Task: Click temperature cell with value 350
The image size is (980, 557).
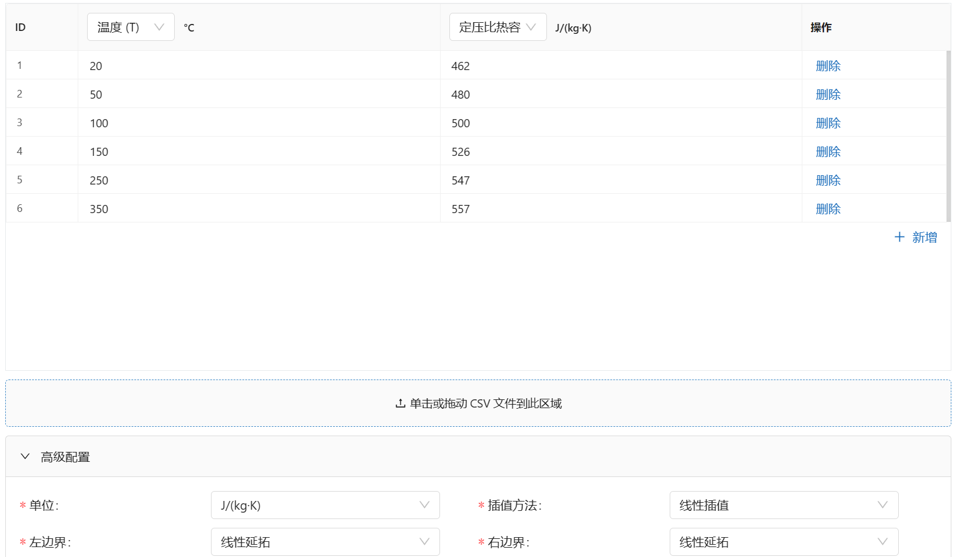Action: [259, 208]
